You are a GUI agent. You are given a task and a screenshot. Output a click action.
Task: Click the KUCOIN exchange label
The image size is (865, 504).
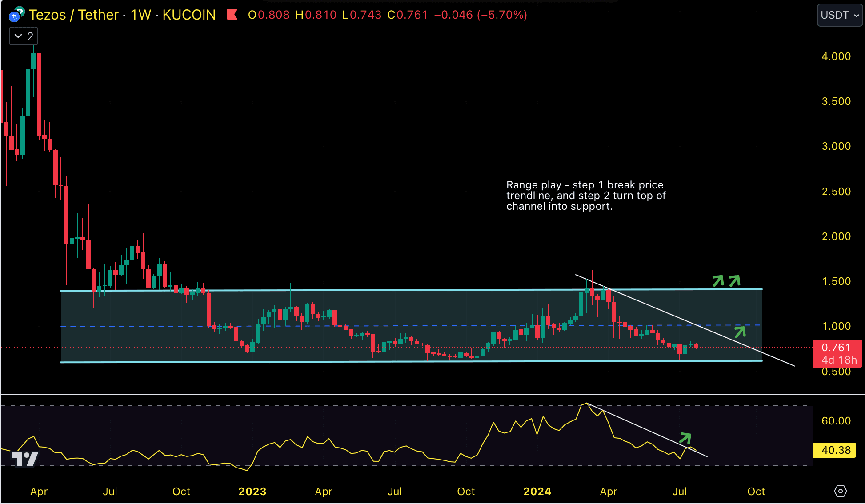tap(189, 15)
